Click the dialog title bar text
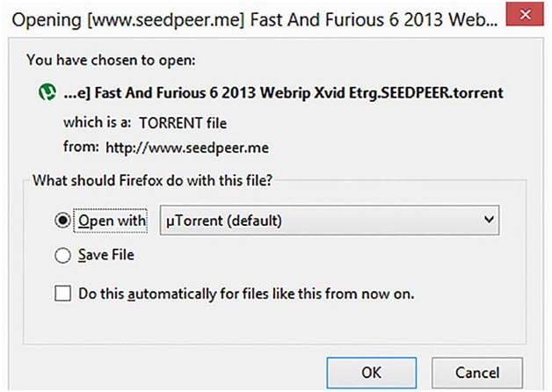 click(255, 19)
